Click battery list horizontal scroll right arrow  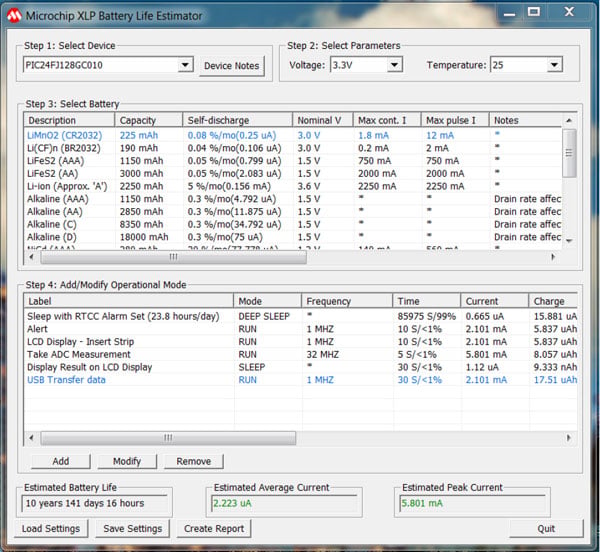pos(553,257)
